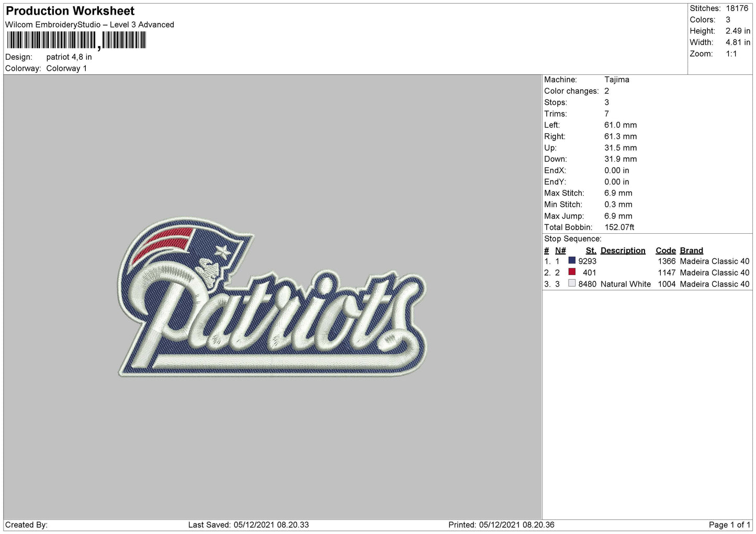Image resolution: width=756 pixels, height=534 pixels.
Task: Click the 'EndY:' value '0.00 in'
Action: [x=617, y=182]
